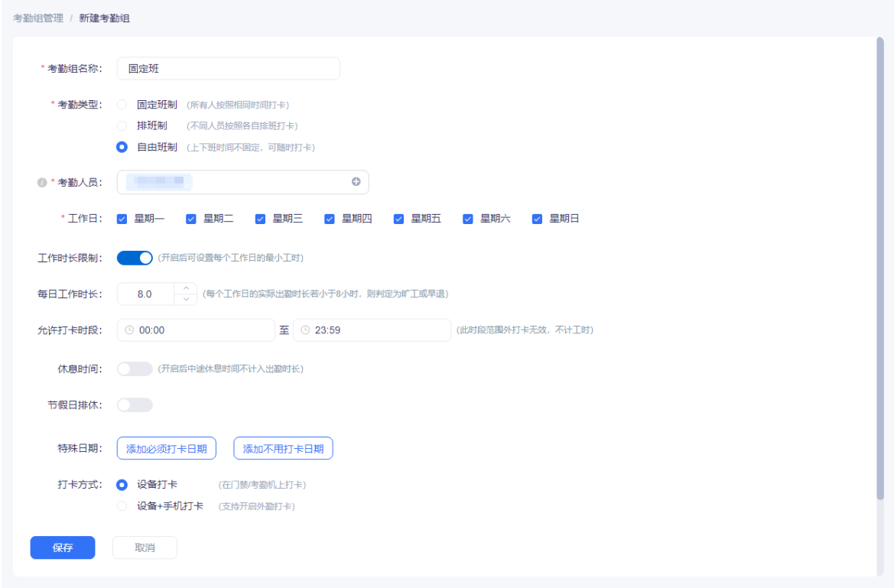Screen dimensions: 894x588
Task: Disable the 工作时长限制 switch
Action: click(x=135, y=258)
